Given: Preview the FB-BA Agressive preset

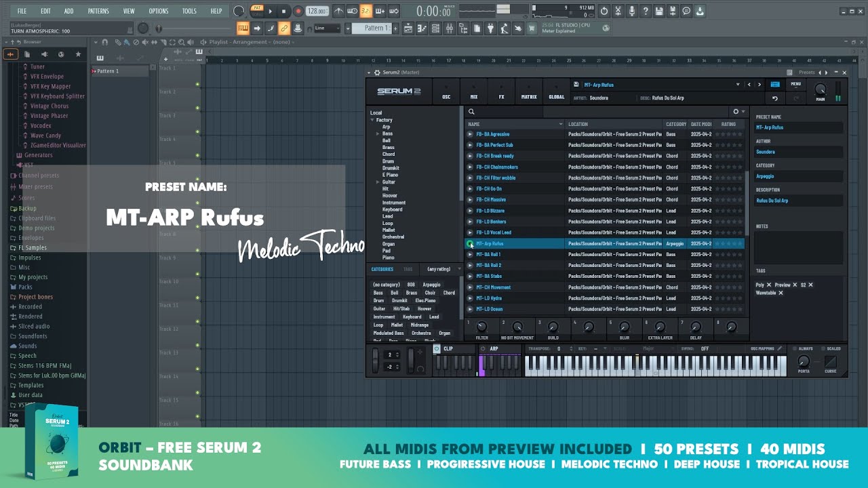Looking at the screenshot, I should 470,134.
